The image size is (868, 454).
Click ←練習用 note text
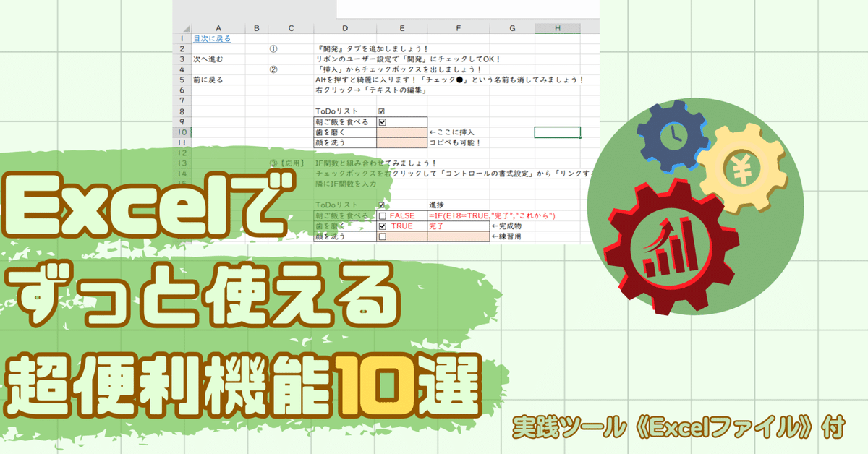click(506, 236)
